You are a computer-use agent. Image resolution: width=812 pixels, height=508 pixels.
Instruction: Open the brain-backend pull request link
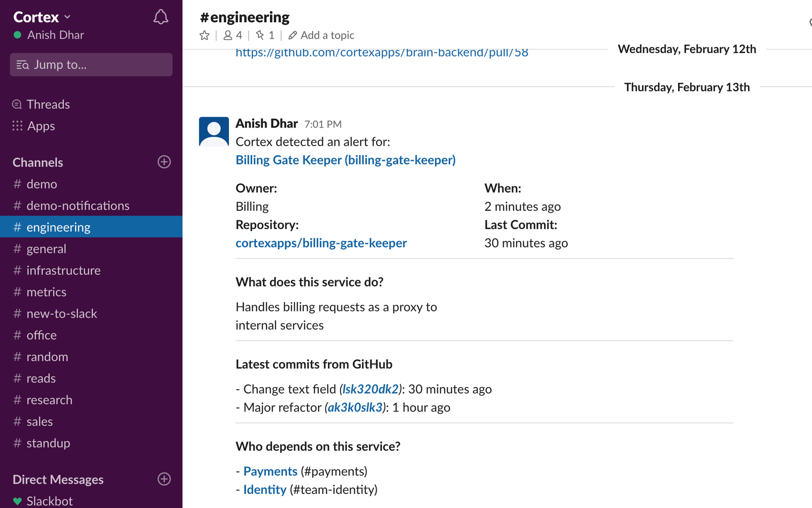[382, 53]
